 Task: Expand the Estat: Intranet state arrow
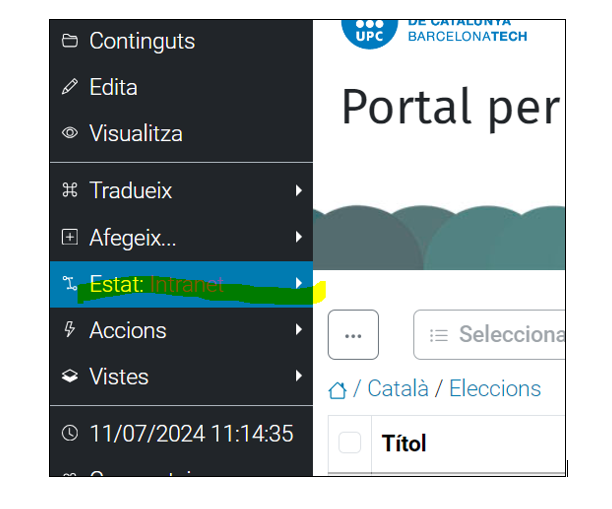(299, 283)
